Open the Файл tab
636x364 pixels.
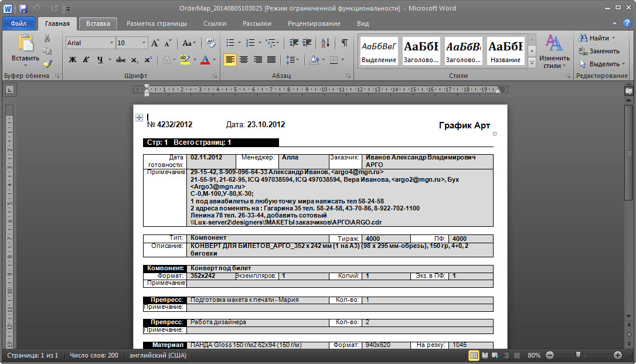click(x=19, y=23)
